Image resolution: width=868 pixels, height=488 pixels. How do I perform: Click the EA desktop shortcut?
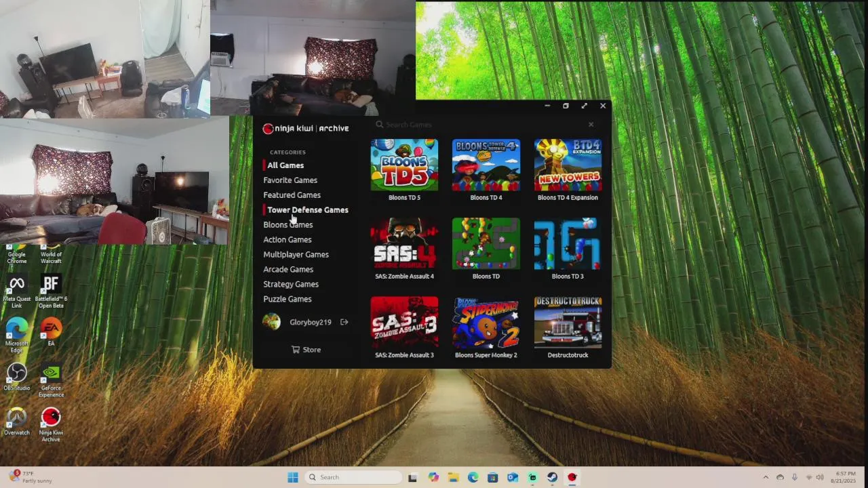51,333
